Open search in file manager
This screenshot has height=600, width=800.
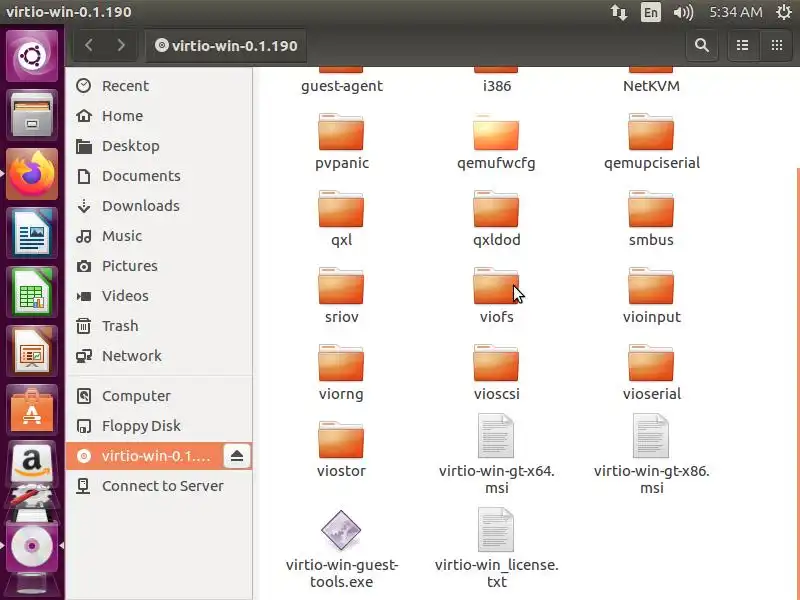point(702,45)
